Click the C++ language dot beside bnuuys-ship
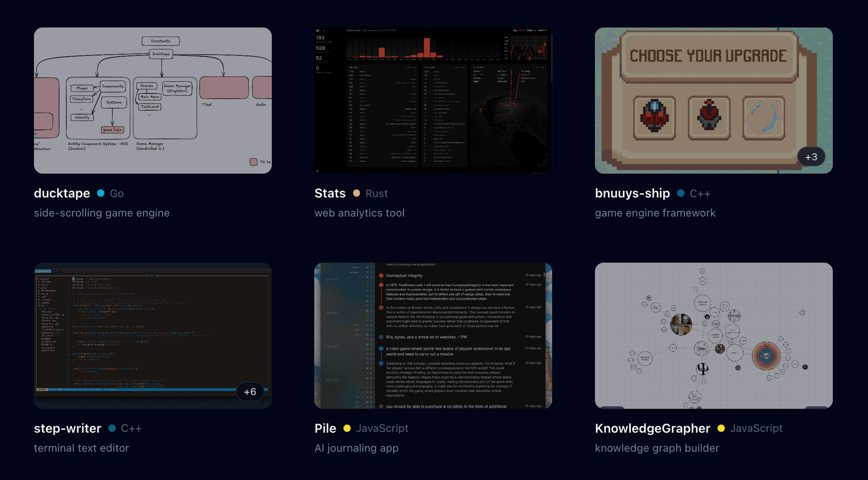Screen dimensions: 868x480 point(680,193)
